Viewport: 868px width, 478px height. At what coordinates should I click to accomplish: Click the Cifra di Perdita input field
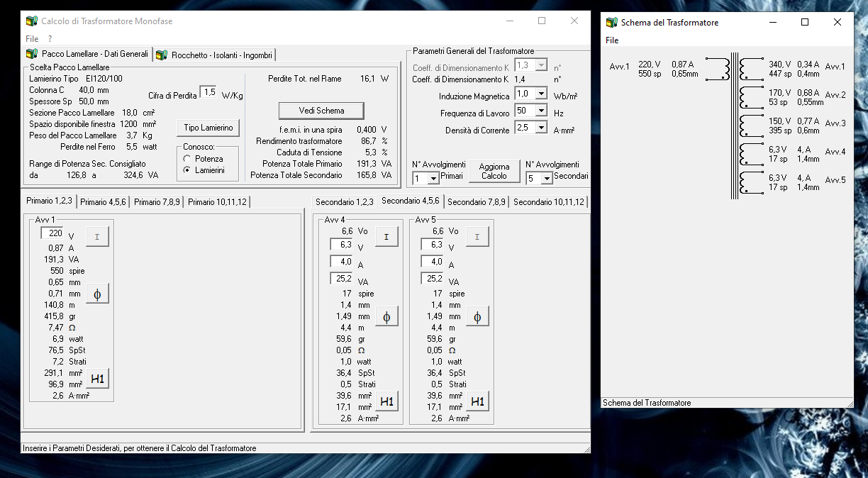[x=208, y=92]
